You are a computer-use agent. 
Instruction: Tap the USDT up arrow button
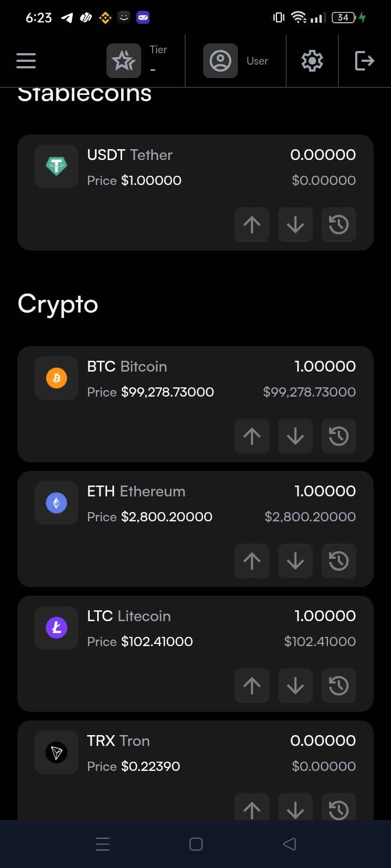pyautogui.click(x=252, y=225)
